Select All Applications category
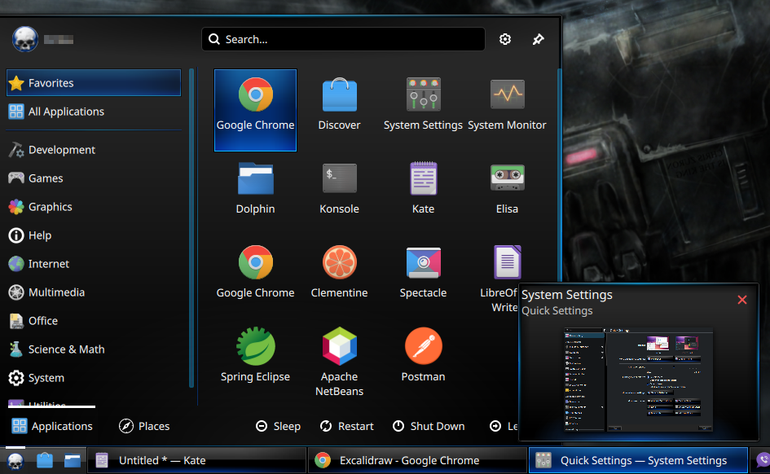Image resolution: width=770 pixels, height=474 pixels. pos(94,112)
